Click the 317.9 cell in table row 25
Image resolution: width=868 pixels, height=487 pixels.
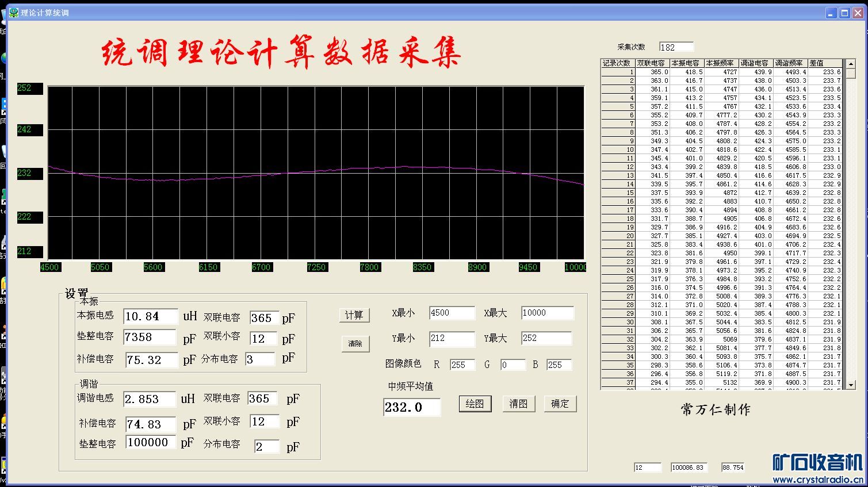coord(652,279)
